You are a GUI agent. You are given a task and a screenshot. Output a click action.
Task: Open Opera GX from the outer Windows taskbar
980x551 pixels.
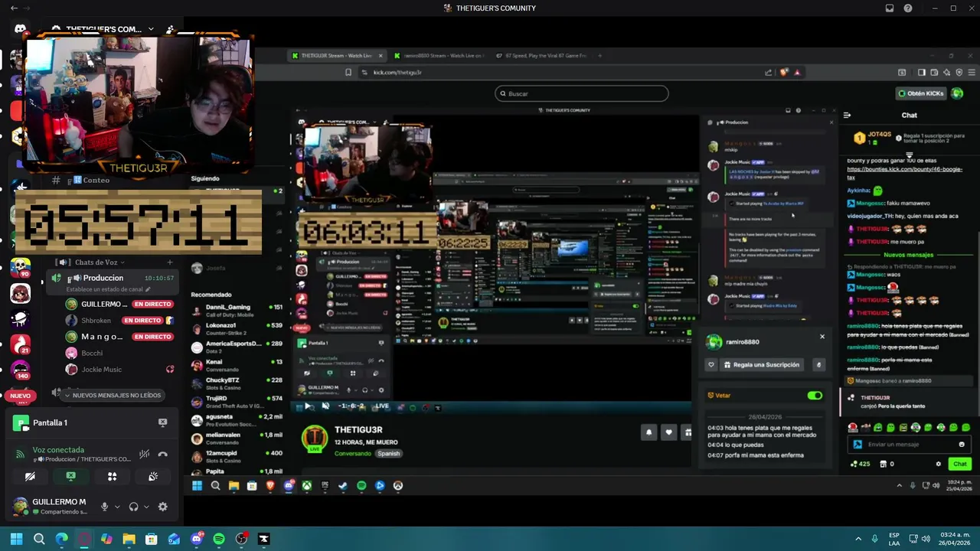click(x=84, y=539)
